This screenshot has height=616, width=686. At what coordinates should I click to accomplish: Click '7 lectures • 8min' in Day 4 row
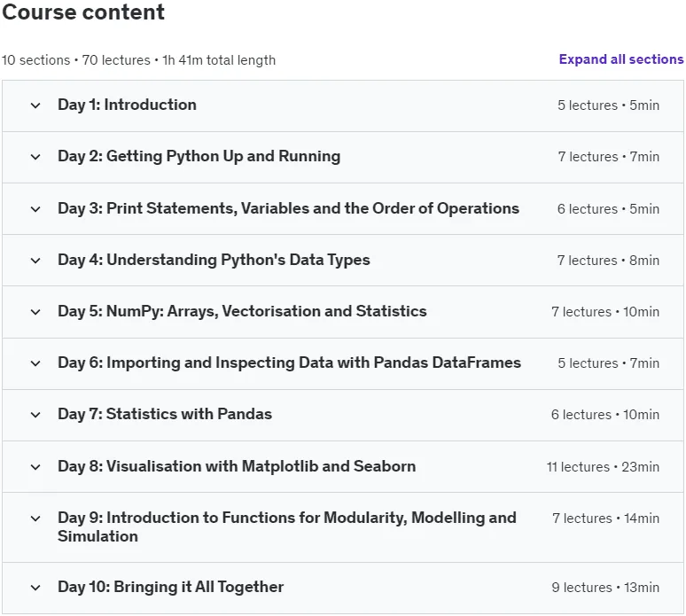(x=608, y=261)
